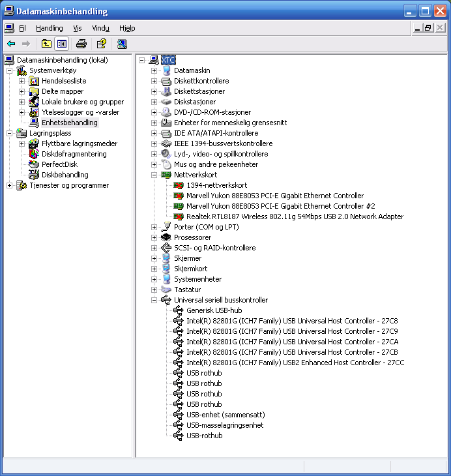
Task: Collapse the Lagringsplass node
Action: tap(9, 133)
